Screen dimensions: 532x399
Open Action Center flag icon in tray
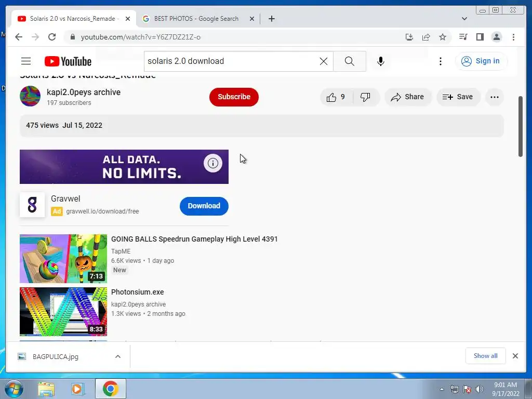point(467,389)
